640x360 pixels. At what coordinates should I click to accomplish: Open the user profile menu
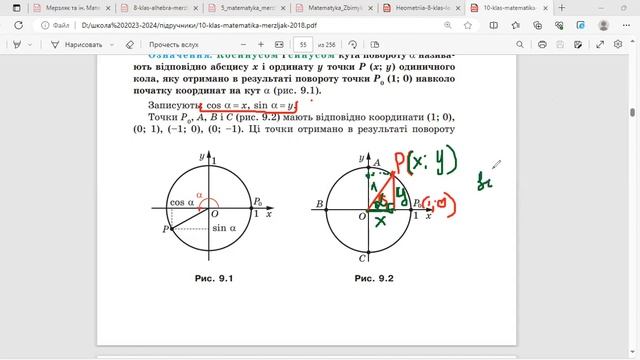point(603,25)
